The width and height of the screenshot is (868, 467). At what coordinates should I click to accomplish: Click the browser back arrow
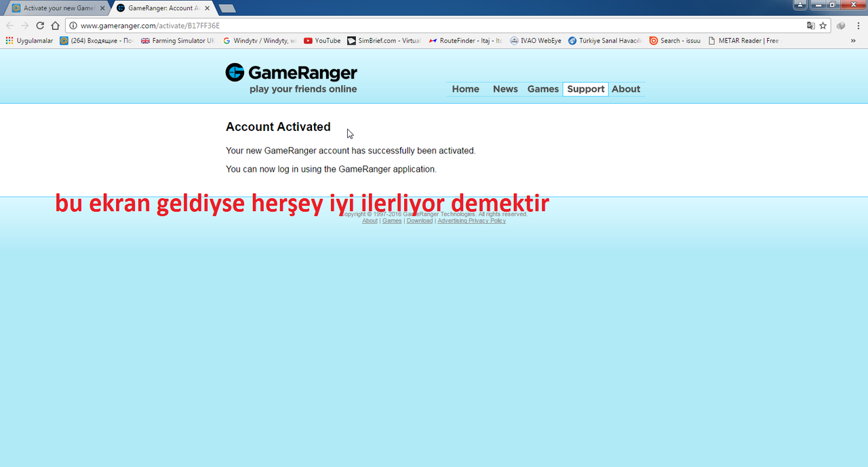point(9,26)
